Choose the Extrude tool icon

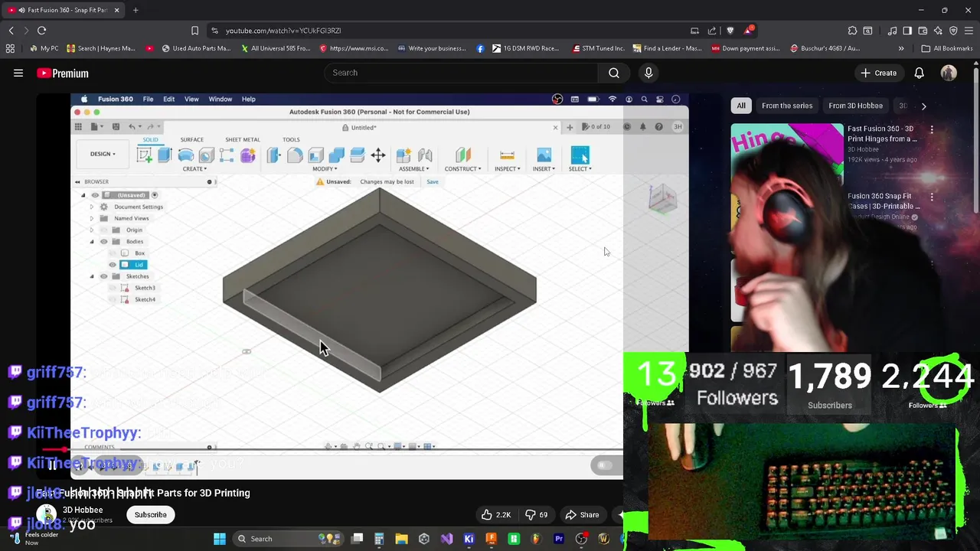coord(164,155)
